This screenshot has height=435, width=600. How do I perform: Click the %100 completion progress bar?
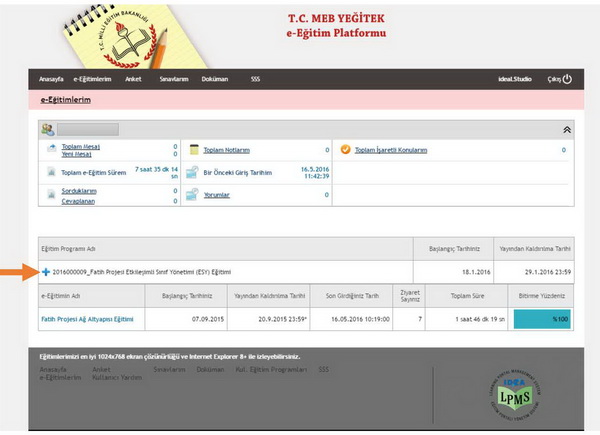click(542, 319)
